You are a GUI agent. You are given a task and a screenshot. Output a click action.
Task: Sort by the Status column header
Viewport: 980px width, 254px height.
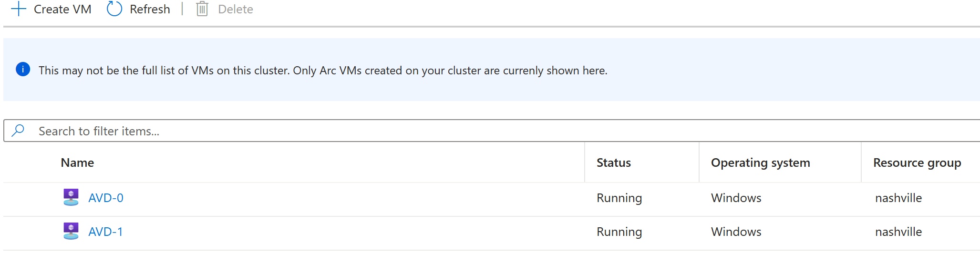614,163
